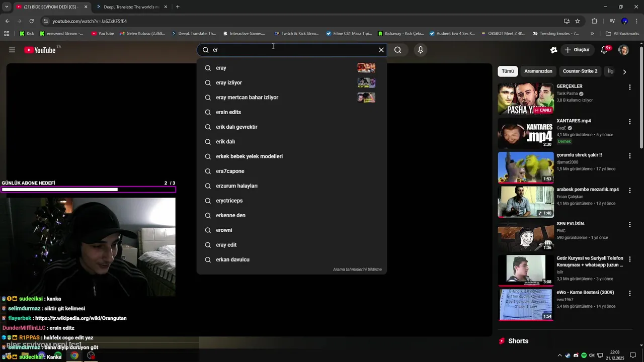Viewport: 644px width, 362px height.
Task: Pick the 'erik dalı gevrektir' suggestion
Action: 292,127
